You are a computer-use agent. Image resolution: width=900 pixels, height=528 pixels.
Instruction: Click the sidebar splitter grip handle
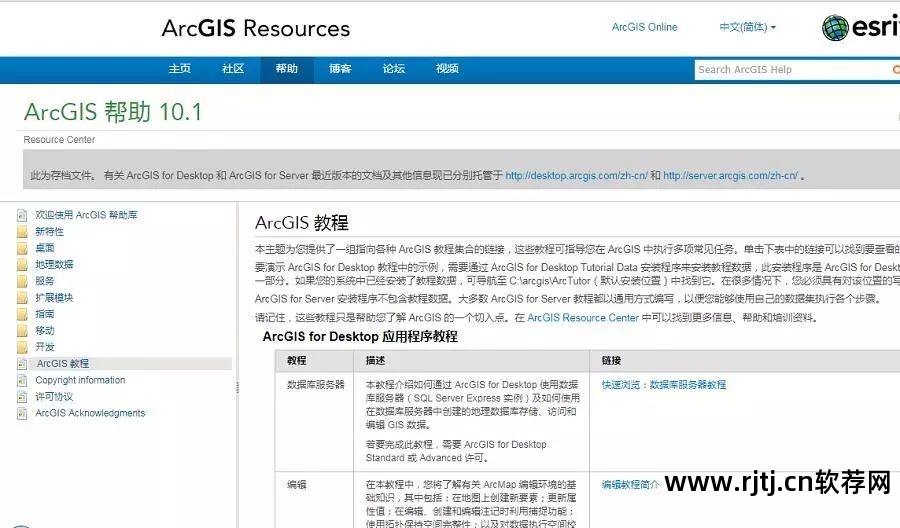237,388
